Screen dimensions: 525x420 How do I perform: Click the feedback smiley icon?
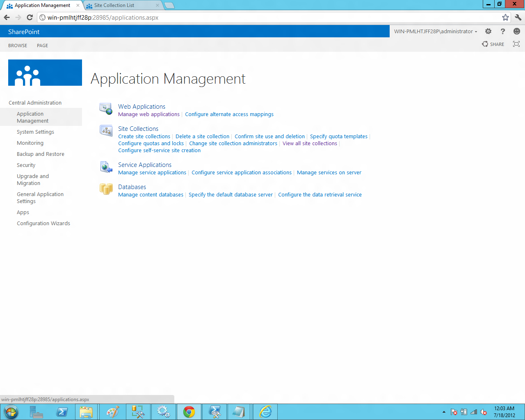point(516,31)
